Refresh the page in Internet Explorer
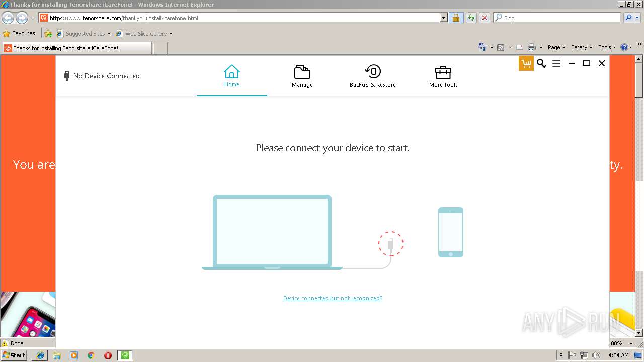The height and width of the screenshot is (362, 644). [x=471, y=18]
